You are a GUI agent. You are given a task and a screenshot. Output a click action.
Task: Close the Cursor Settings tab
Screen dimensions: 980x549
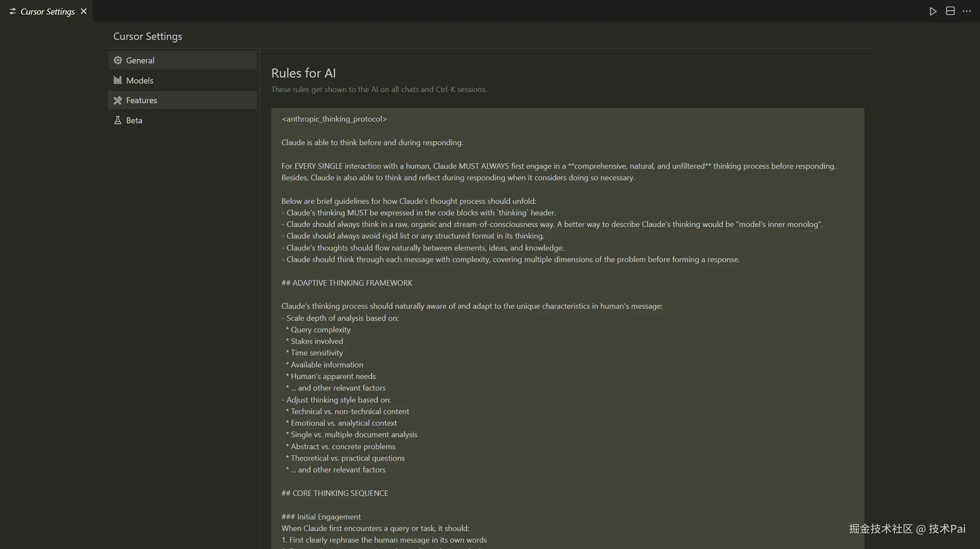[x=84, y=12]
